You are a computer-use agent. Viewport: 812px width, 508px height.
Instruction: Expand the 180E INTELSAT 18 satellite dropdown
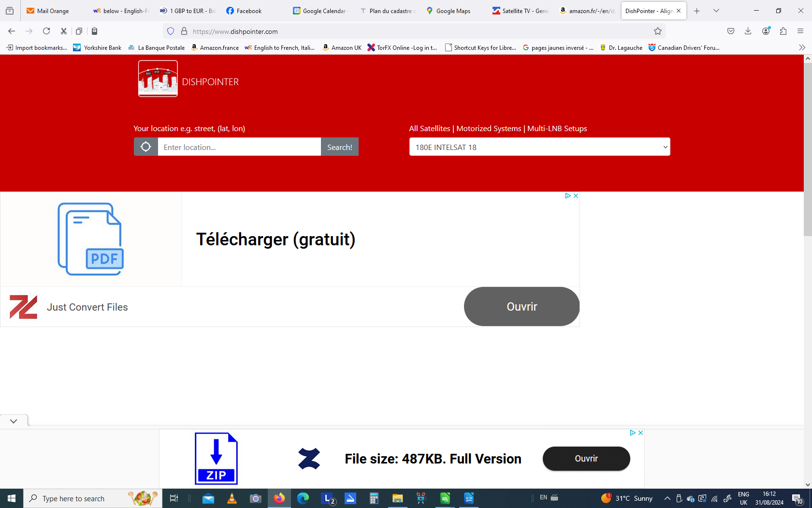pyautogui.click(x=539, y=147)
